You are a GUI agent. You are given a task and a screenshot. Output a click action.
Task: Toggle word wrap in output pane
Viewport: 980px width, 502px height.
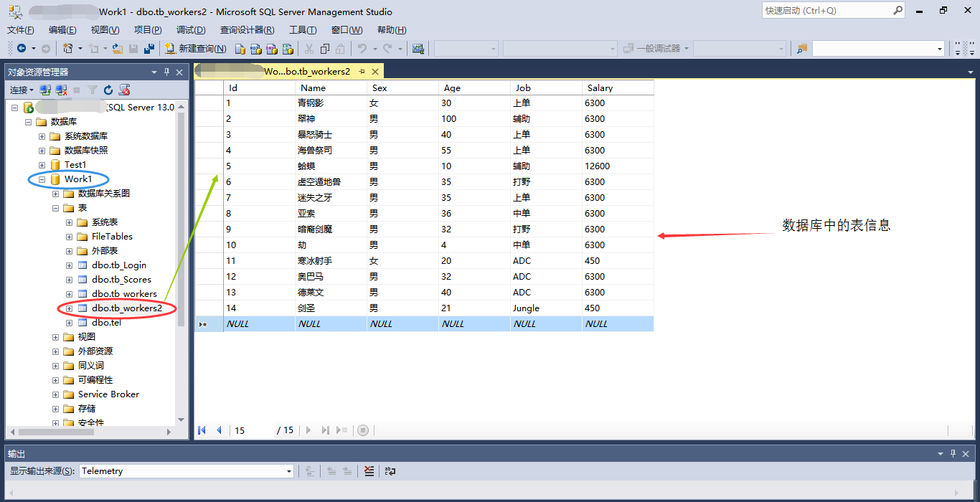tap(390, 471)
